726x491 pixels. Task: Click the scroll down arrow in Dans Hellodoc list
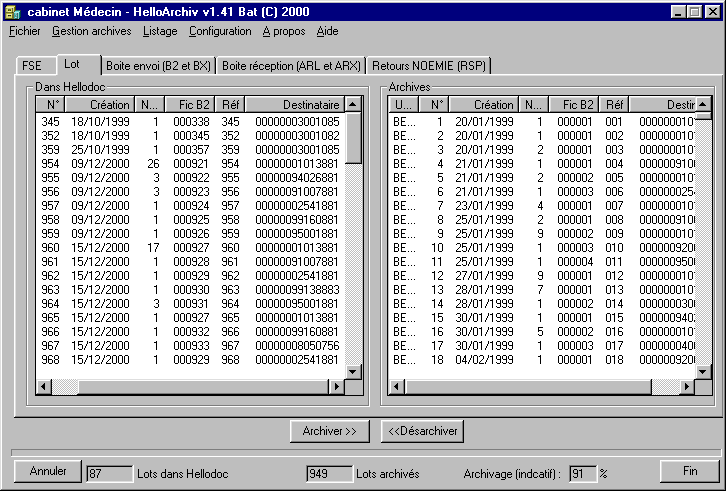coord(353,371)
